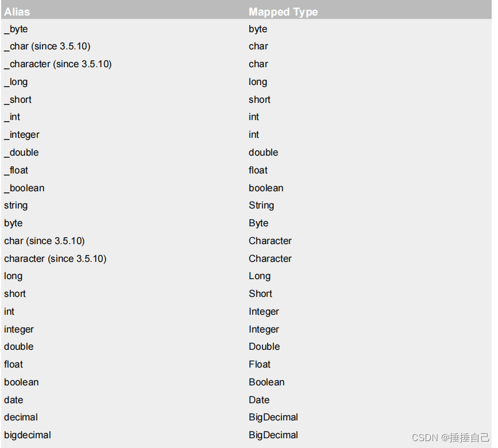The image size is (498, 448).
Task: Select the decimal alias cell
Action: tap(21, 417)
